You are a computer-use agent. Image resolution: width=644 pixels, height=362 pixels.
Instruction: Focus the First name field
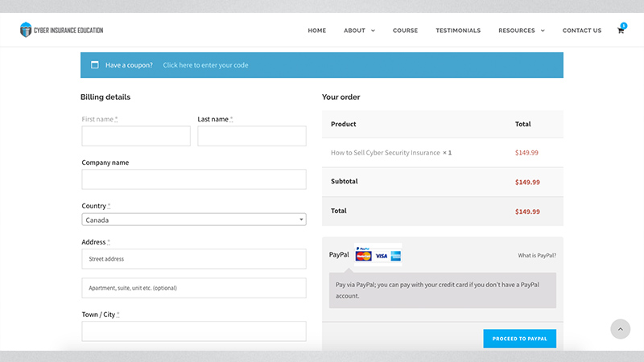pyautogui.click(x=136, y=136)
